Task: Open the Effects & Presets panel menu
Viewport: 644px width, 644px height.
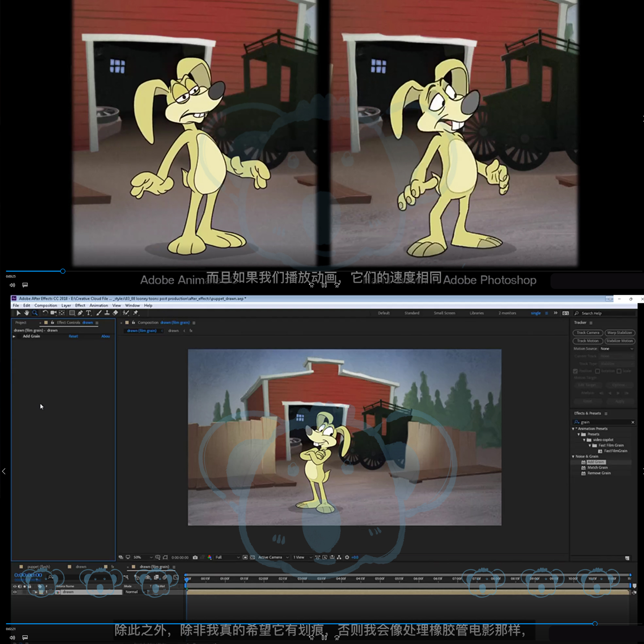Action: [606, 414]
